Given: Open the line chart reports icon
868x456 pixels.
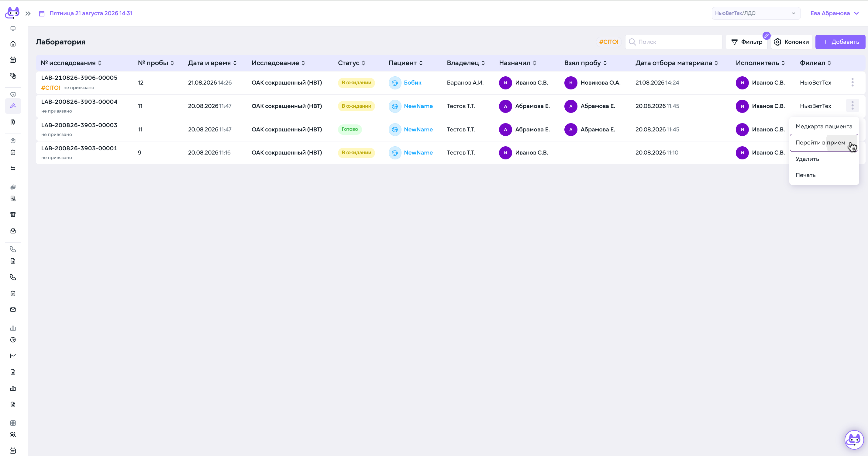Looking at the screenshot, I should [x=13, y=356].
